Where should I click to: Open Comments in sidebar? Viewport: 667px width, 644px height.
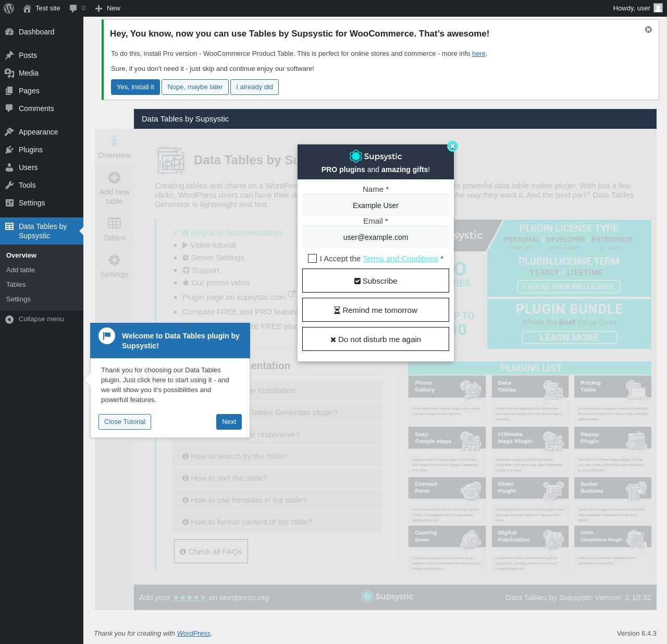point(42,108)
